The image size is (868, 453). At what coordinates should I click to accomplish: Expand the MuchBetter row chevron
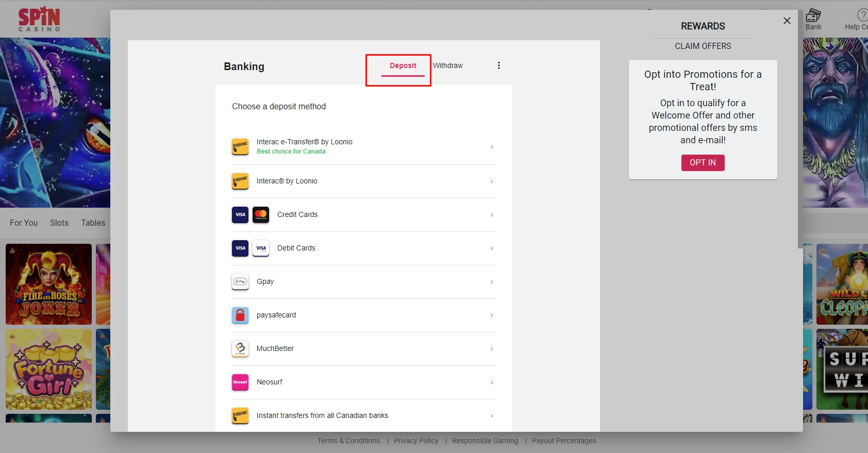click(492, 349)
